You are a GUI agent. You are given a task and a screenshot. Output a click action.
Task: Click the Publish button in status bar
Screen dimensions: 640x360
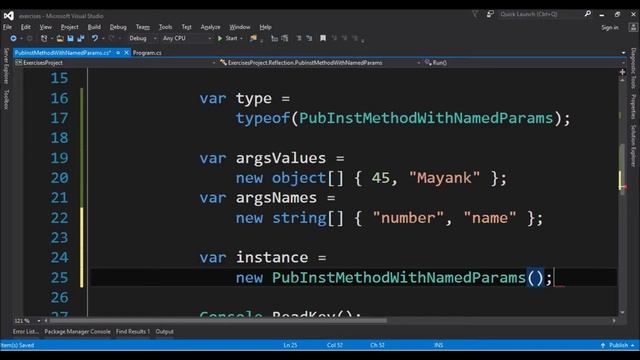coord(618,345)
